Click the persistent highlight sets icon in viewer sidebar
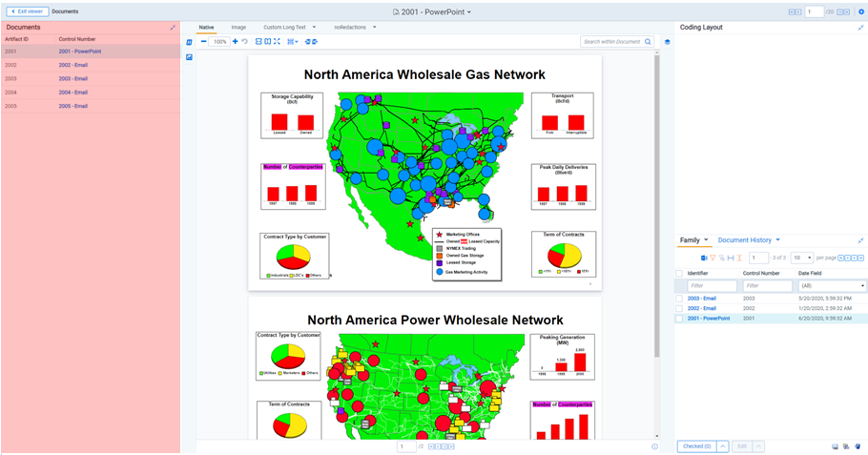868x455 pixels. pos(189,42)
